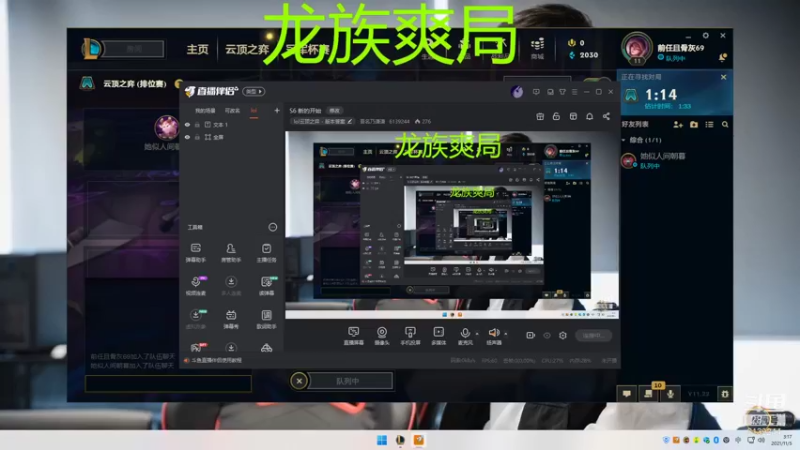The width and height of the screenshot is (800, 450).
Task: Open streaming settings gear in bottom bar
Action: coord(563,335)
